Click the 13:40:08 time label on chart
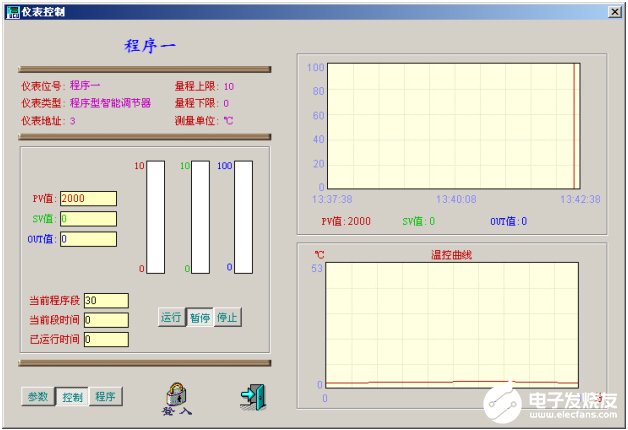 pyautogui.click(x=456, y=199)
